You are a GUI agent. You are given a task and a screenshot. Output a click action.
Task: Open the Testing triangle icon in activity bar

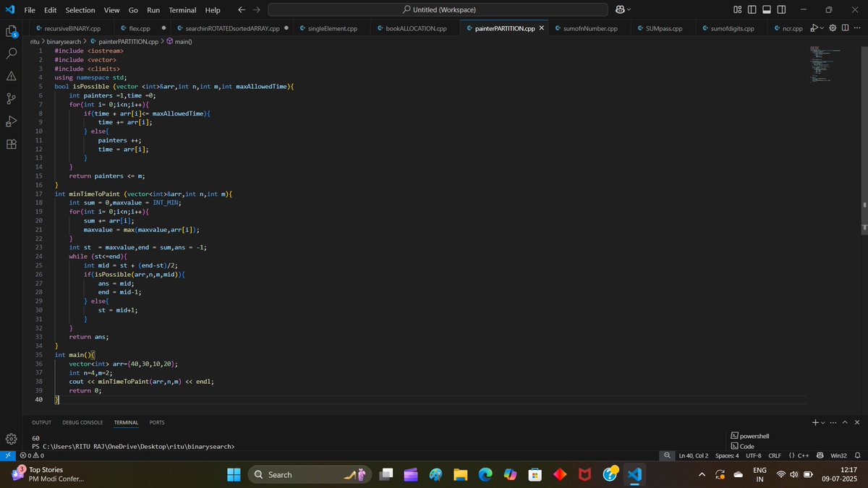[12, 76]
